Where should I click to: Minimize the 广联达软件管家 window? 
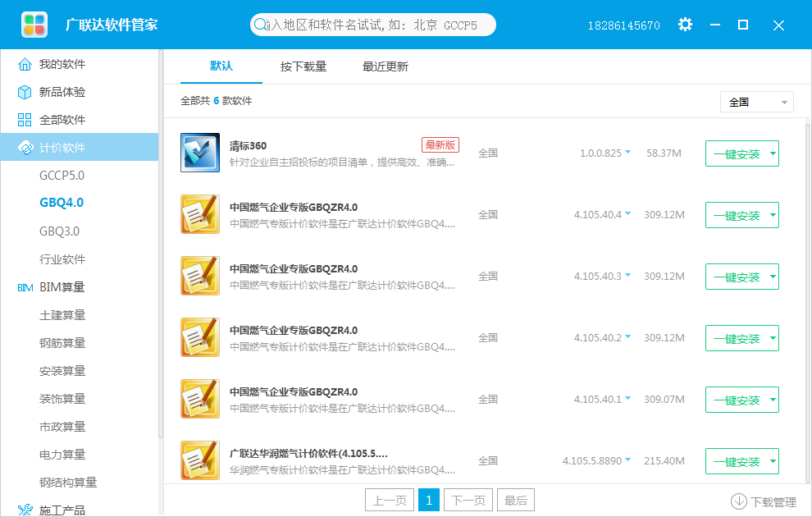pyautogui.click(x=715, y=25)
